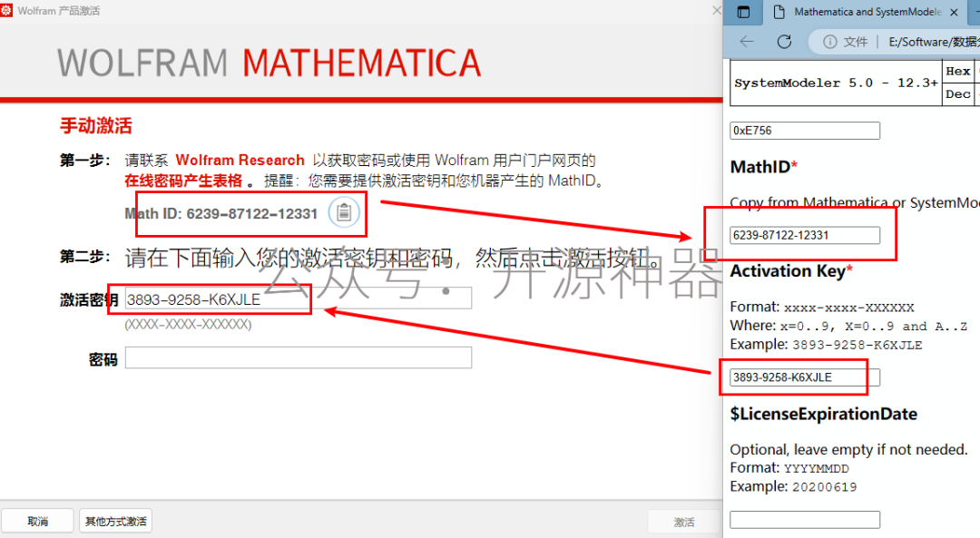
Task: Refresh the browser page
Action: click(784, 42)
